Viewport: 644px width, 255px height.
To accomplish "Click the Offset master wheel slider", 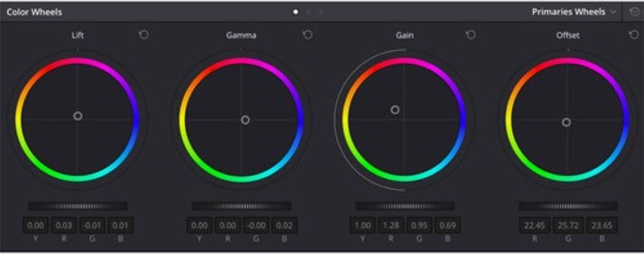I will click(x=568, y=206).
